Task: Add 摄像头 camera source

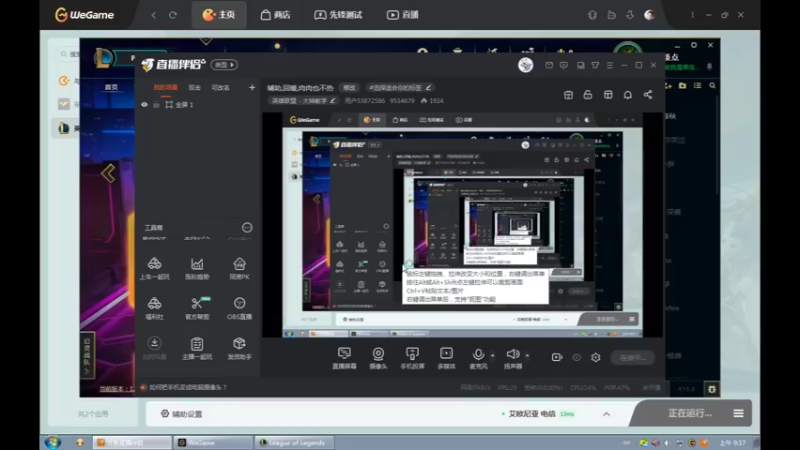Action: click(x=378, y=358)
